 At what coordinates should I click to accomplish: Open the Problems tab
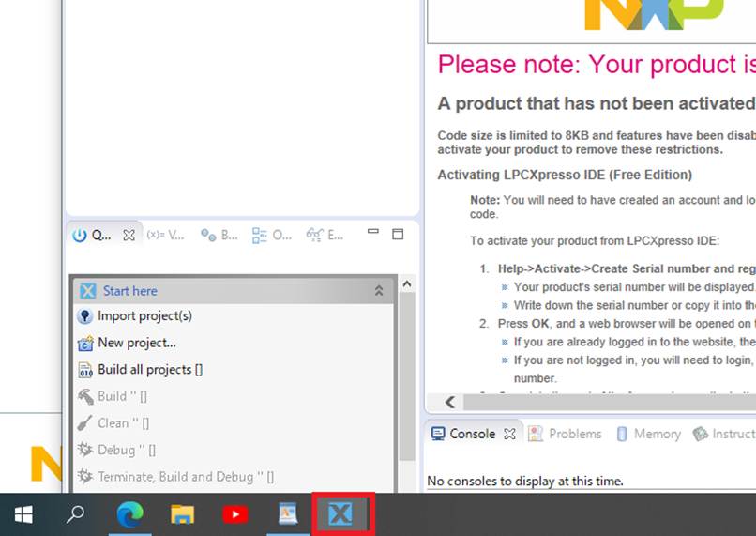point(566,434)
